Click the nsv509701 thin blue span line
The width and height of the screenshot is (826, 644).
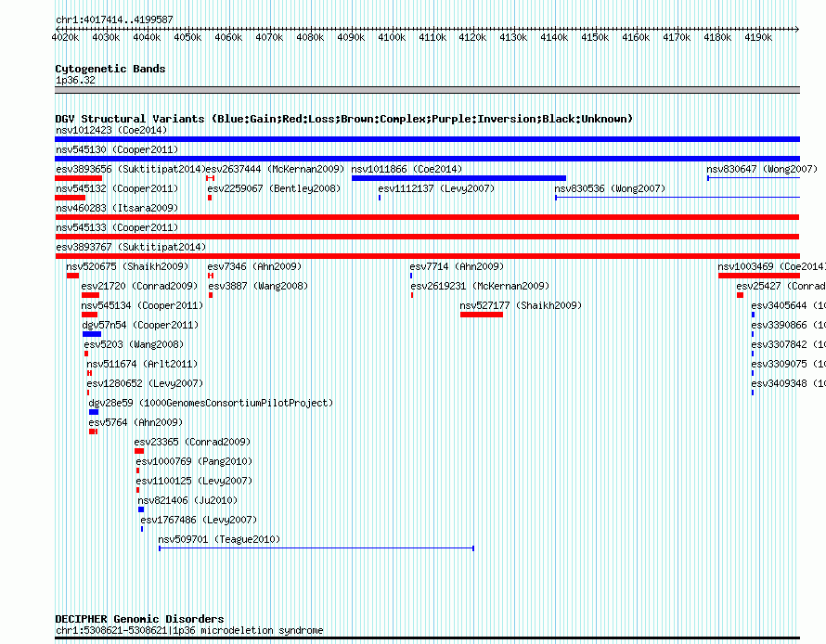pos(316,548)
